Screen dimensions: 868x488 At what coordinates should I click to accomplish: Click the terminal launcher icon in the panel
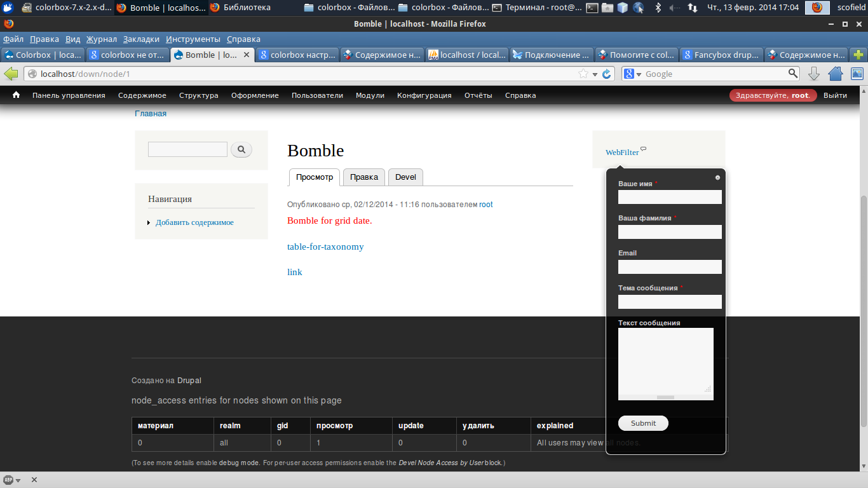[x=592, y=8]
